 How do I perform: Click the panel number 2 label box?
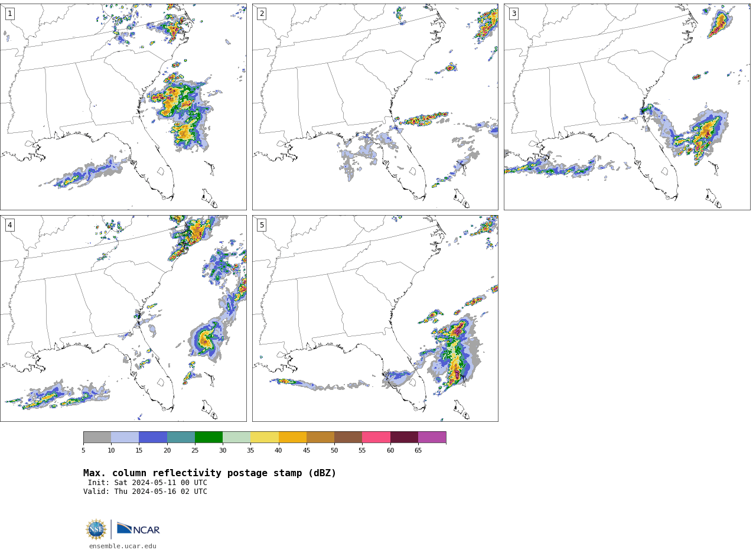(262, 14)
